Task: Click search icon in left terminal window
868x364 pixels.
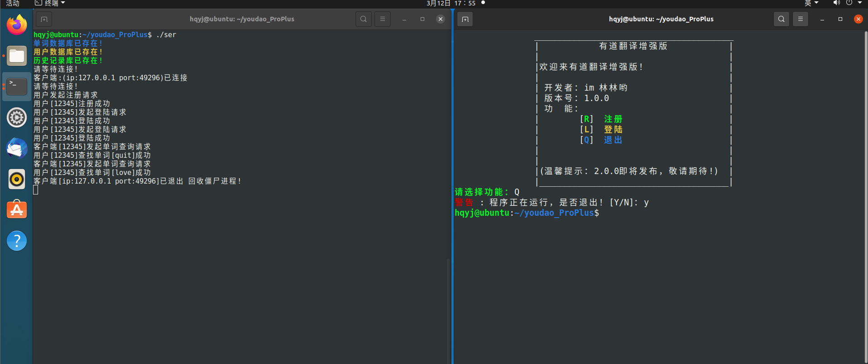Action: coord(364,19)
